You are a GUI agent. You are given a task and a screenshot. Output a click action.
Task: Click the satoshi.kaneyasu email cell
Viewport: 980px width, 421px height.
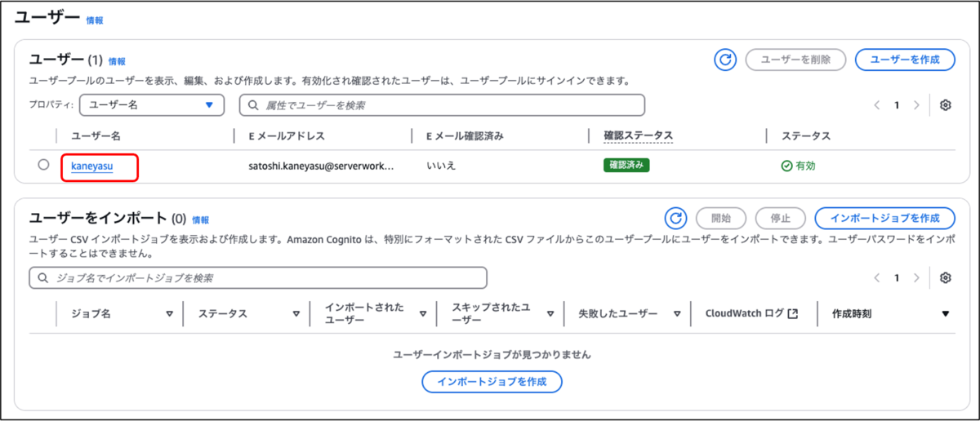point(321,166)
